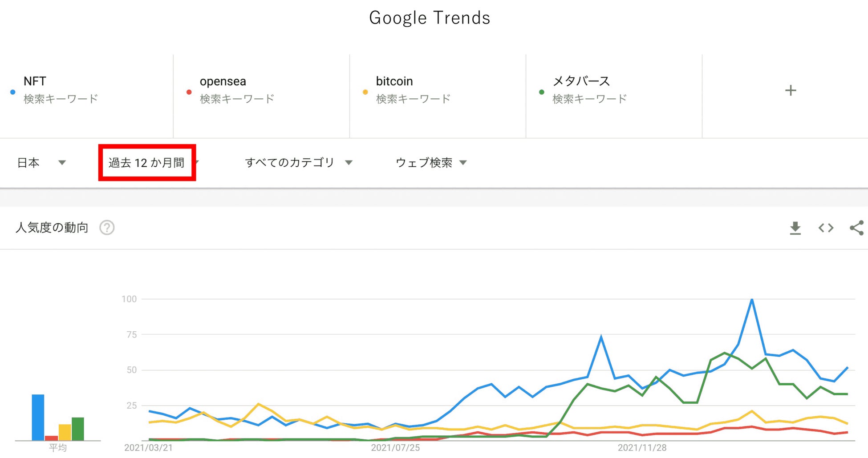Viewport: 868px width, 458px height.
Task: Open the help icon beside 人気度の動向
Action: [x=107, y=228]
